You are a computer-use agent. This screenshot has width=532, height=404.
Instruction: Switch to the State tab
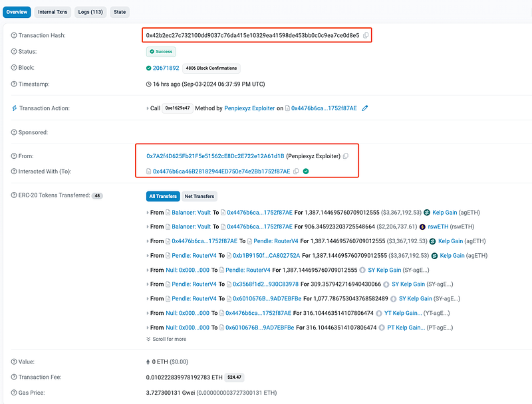pyautogui.click(x=120, y=12)
